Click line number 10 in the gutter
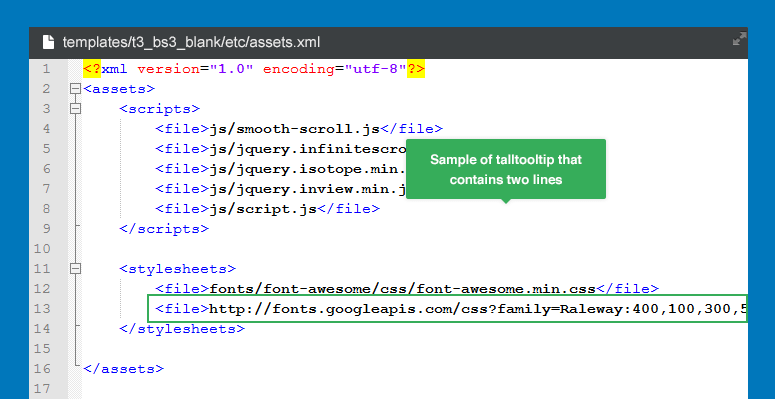 (x=42, y=249)
